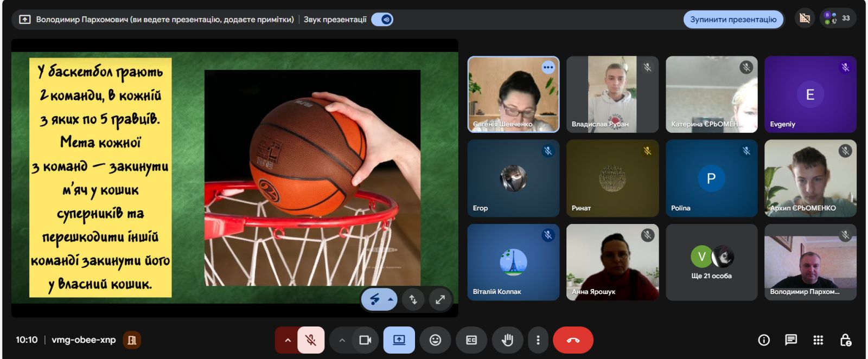Open the activities grid icon
This screenshot has height=359, width=868.
818,340
